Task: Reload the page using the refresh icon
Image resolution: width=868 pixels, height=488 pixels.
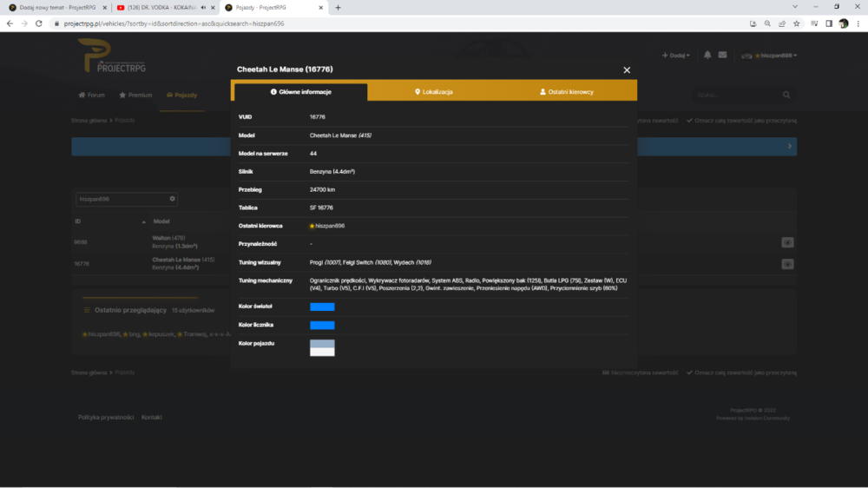Action: click(x=39, y=23)
